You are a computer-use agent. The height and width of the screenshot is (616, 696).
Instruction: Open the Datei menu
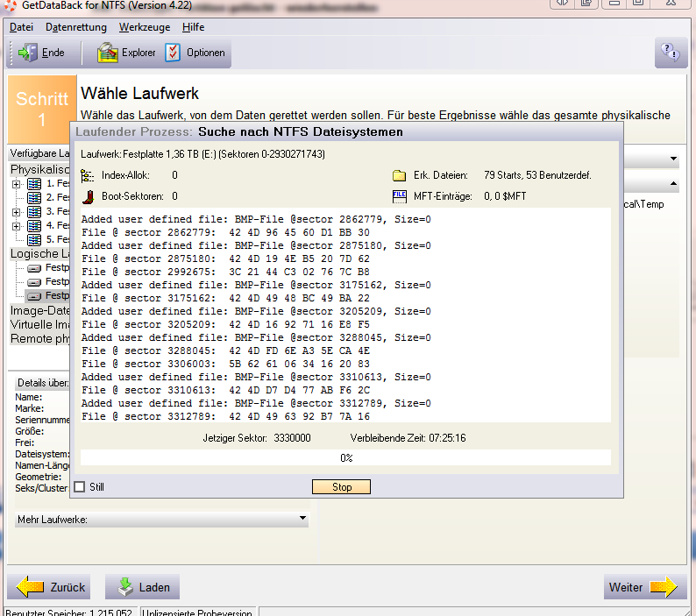pyautogui.click(x=21, y=27)
